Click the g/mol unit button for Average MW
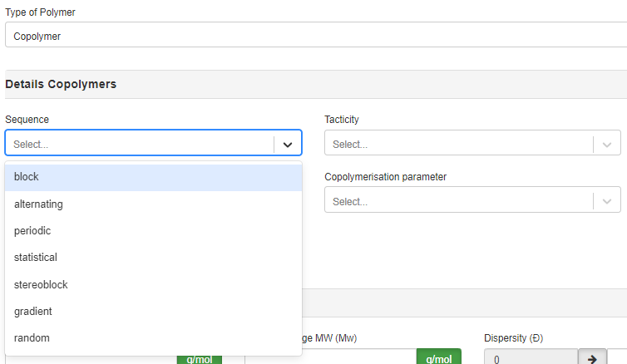The image size is (627, 364). click(x=438, y=358)
